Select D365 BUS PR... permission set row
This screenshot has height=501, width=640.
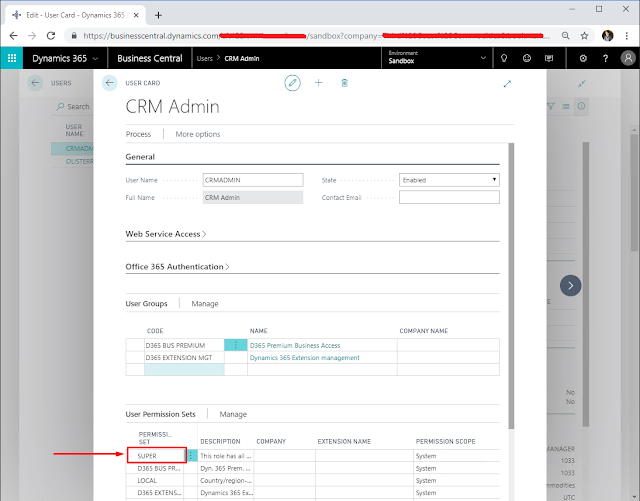pos(313,468)
